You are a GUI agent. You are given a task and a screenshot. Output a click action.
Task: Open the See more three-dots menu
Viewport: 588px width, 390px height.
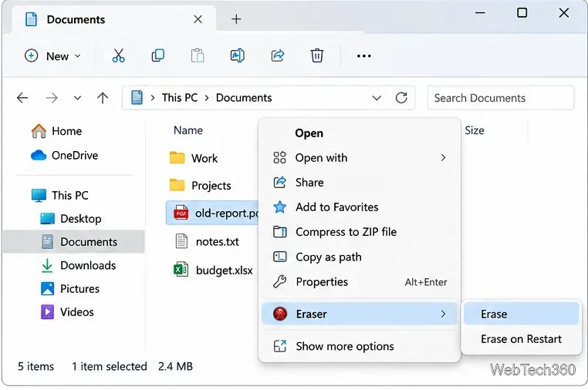(363, 55)
